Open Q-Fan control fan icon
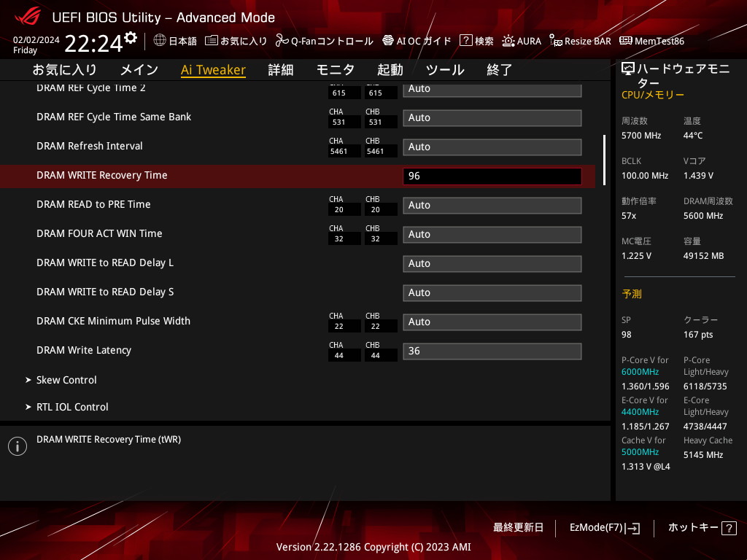Screen dimensions: 747x560 [282, 41]
